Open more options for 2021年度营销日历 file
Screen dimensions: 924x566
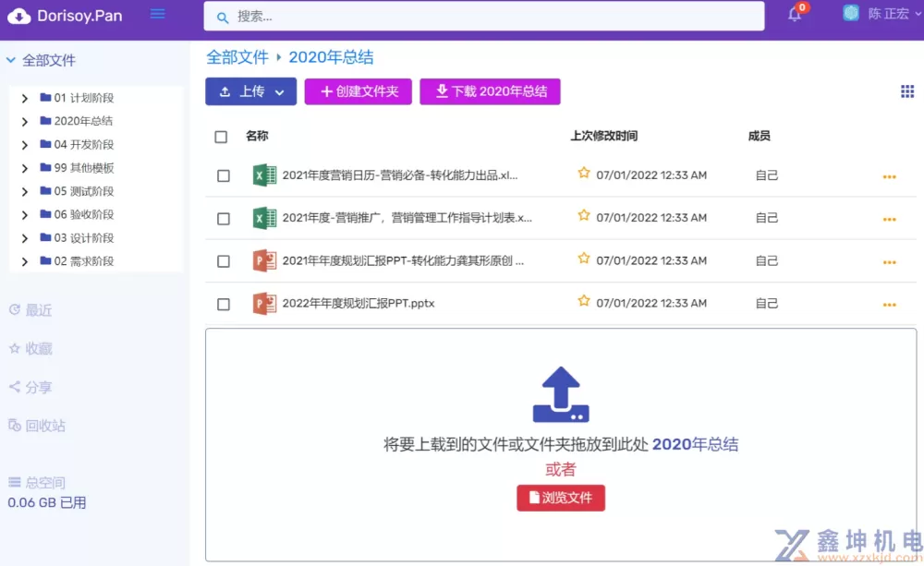tap(889, 176)
